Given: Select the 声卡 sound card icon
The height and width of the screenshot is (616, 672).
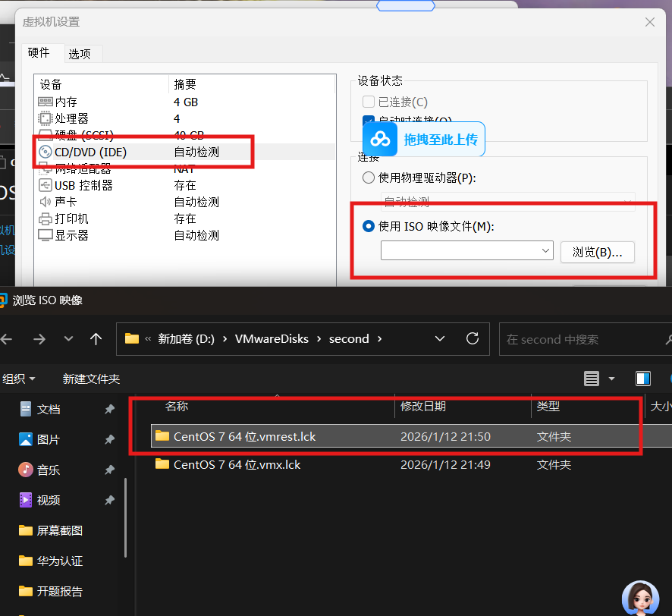Looking at the screenshot, I should tap(45, 202).
